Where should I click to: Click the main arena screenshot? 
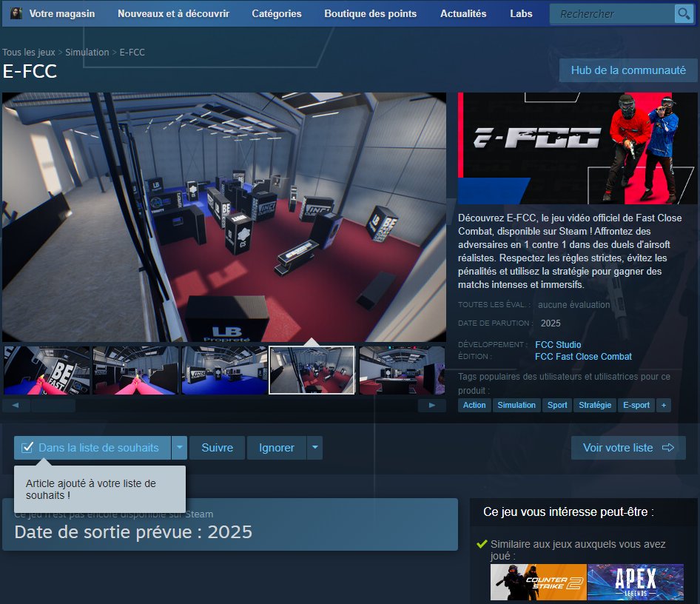pyautogui.click(x=224, y=217)
